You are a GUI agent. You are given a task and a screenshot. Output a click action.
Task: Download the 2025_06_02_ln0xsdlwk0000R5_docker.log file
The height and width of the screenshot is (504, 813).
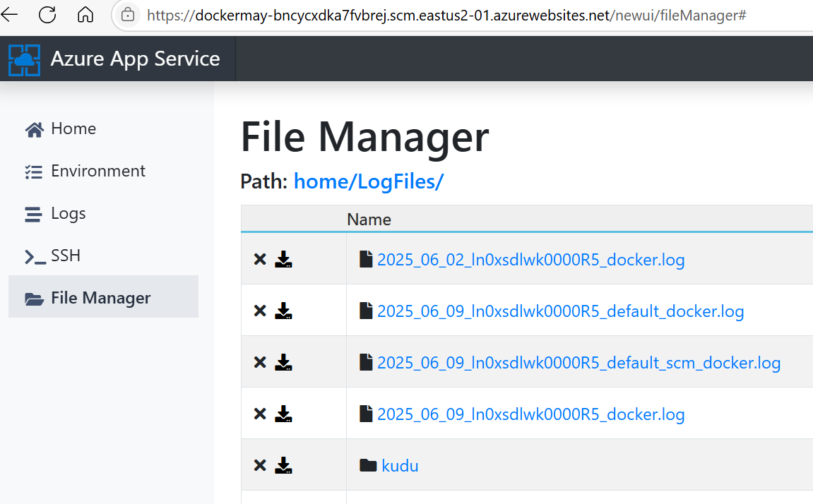pyautogui.click(x=284, y=259)
